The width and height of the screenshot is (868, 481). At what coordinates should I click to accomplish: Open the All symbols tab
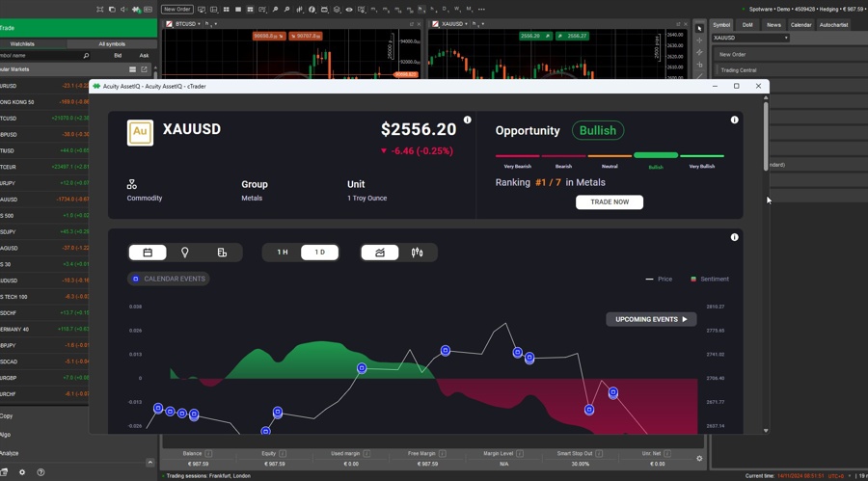[112, 43]
